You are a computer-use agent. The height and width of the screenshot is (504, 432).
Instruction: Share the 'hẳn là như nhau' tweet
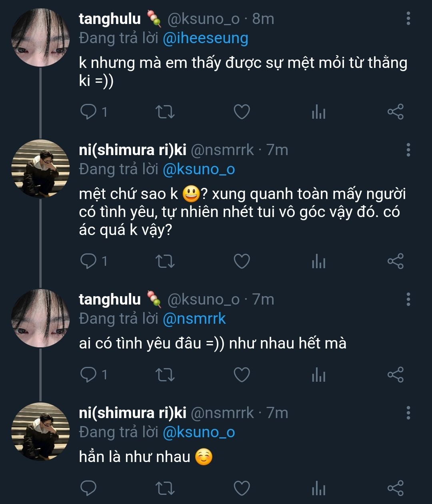(395, 488)
